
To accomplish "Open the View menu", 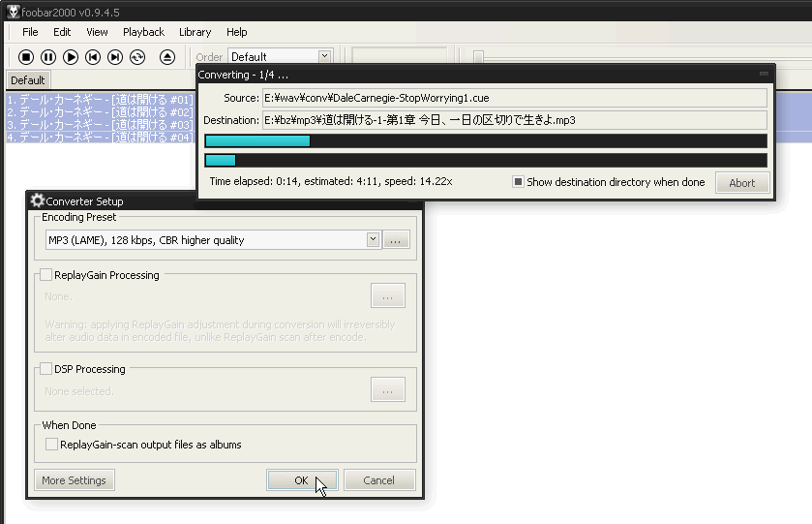I will pyautogui.click(x=97, y=32).
